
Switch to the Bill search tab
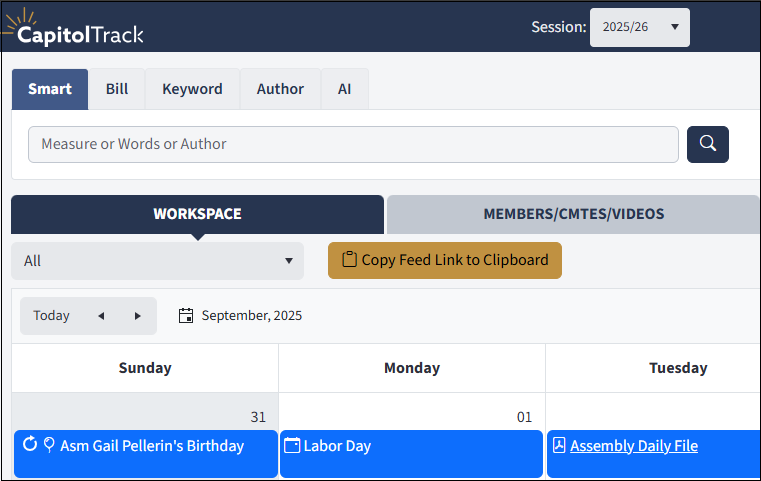[117, 89]
